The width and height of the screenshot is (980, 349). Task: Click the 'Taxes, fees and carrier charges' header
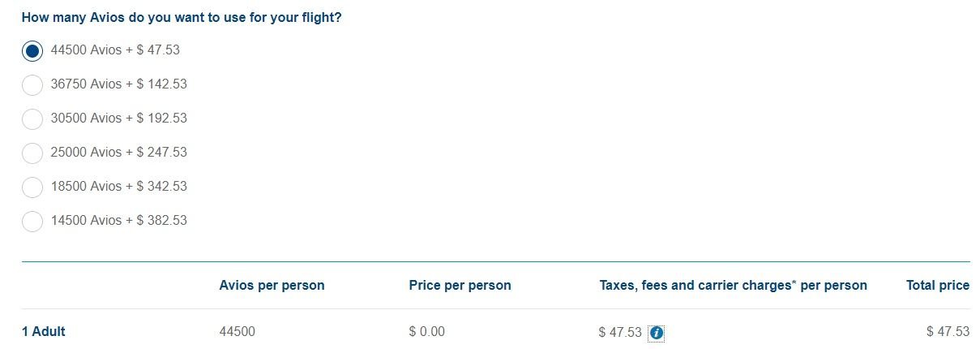pos(733,285)
